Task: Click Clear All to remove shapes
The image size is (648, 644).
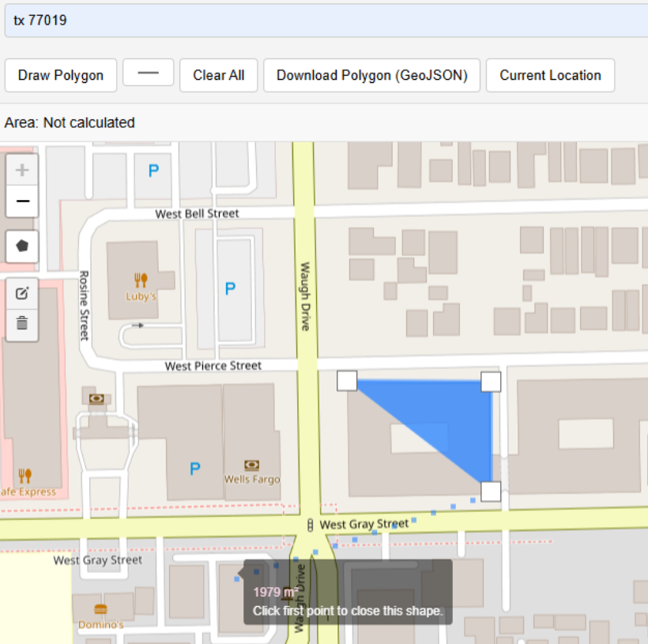Action: point(218,75)
